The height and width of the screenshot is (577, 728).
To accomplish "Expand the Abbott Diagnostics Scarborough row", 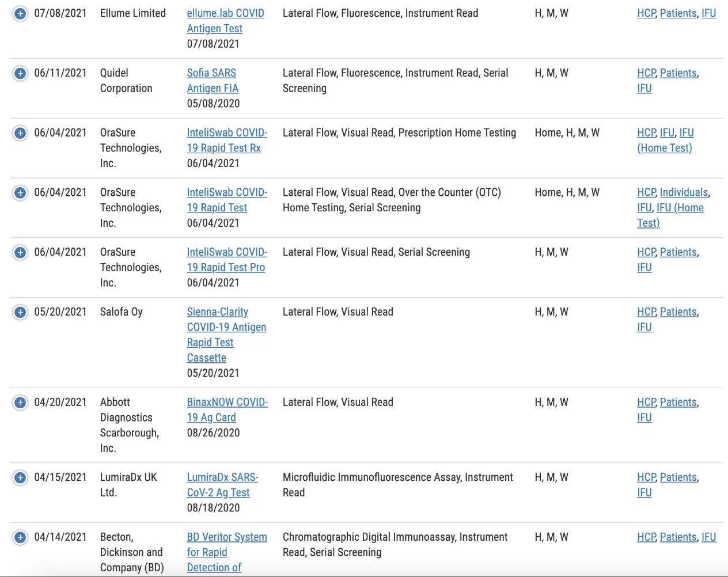I will click(20, 403).
